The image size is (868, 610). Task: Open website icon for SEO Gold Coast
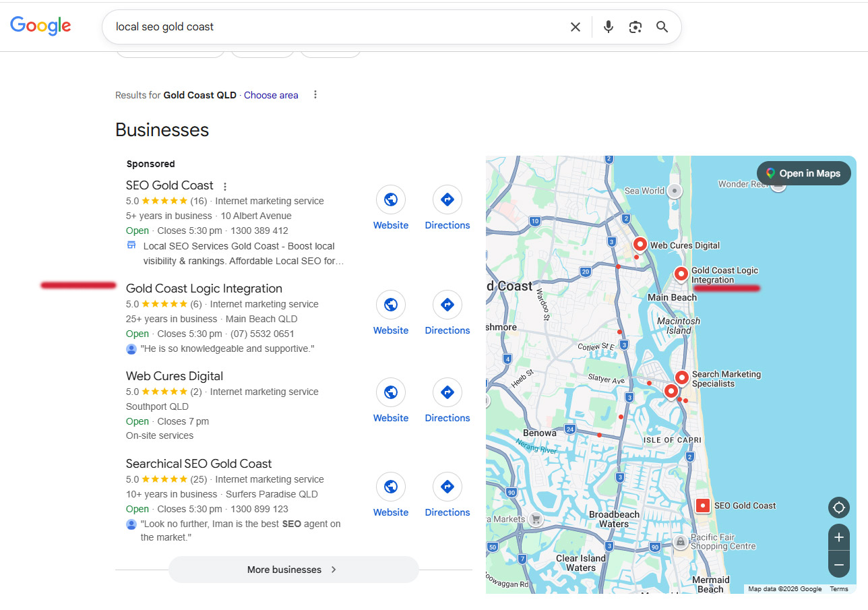coord(391,200)
